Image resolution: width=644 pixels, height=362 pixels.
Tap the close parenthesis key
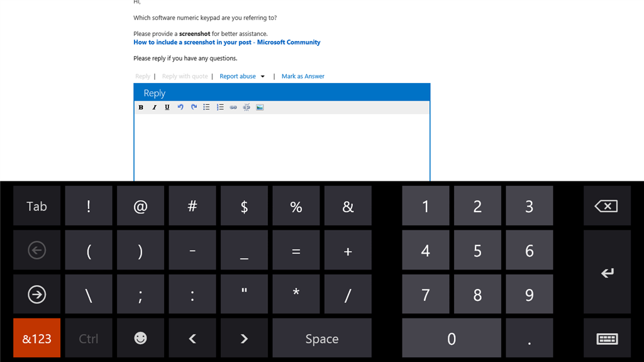click(140, 250)
